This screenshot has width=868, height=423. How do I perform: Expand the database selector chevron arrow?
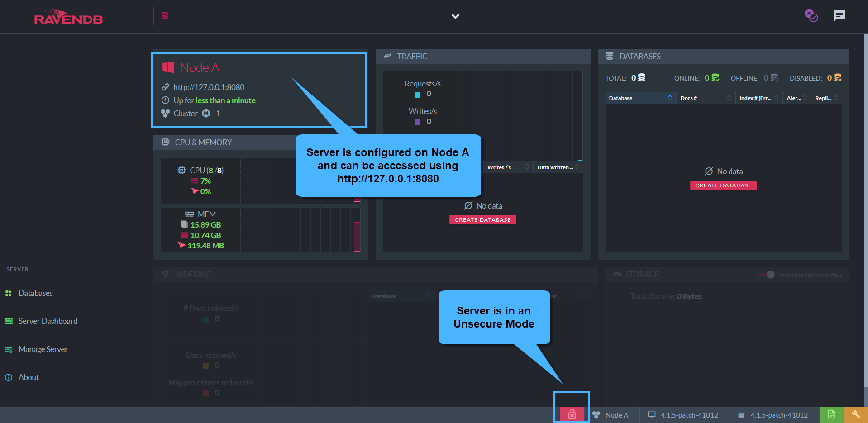[455, 16]
